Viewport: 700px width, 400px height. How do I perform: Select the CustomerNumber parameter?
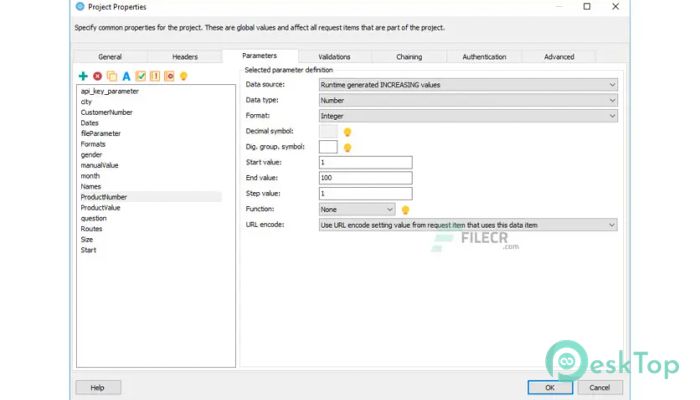[107, 112]
